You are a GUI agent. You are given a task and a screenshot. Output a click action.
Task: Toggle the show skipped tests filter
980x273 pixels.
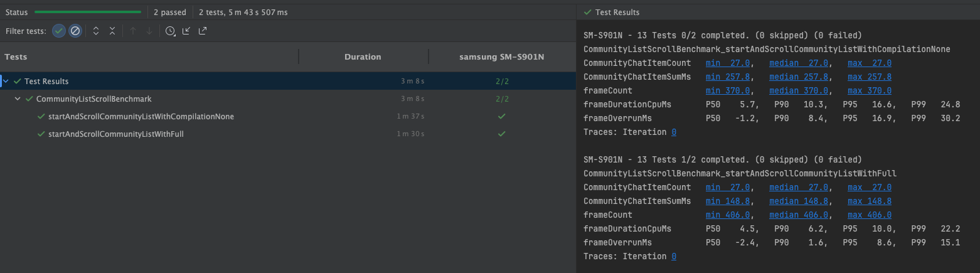pos(75,31)
